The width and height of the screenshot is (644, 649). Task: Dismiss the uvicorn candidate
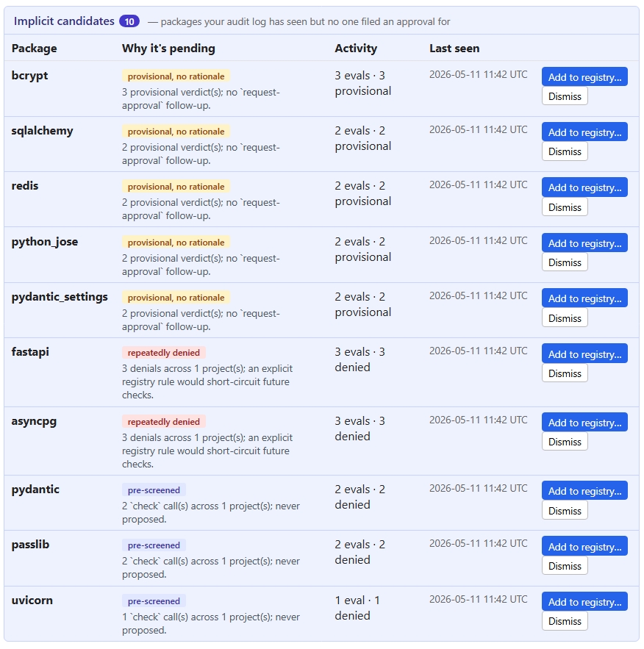pyautogui.click(x=565, y=621)
